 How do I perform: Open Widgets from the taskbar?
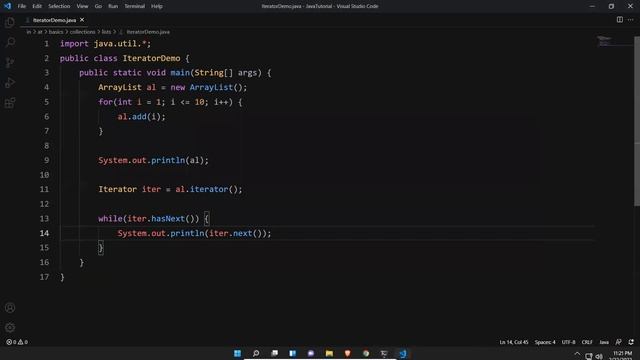pyautogui.click(x=293, y=353)
